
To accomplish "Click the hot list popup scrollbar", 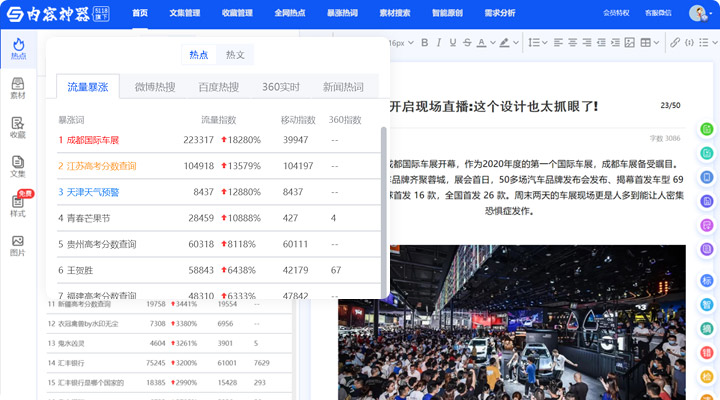I will click(383, 211).
